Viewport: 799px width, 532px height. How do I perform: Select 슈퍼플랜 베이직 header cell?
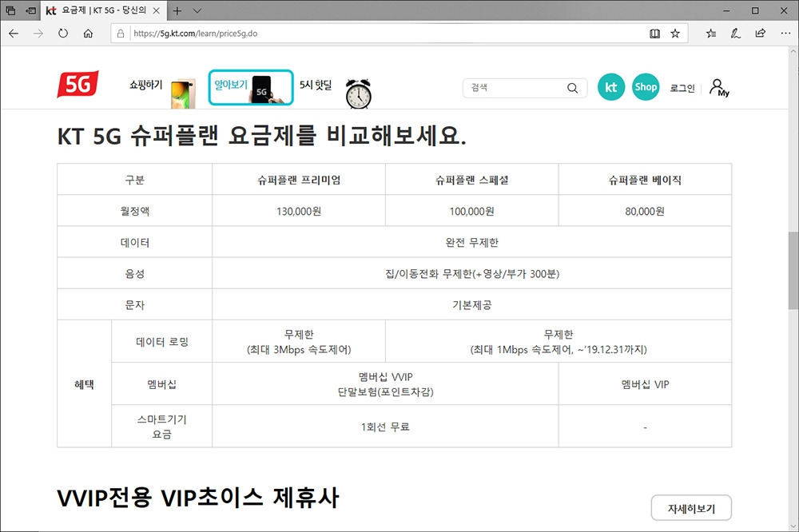click(x=645, y=180)
